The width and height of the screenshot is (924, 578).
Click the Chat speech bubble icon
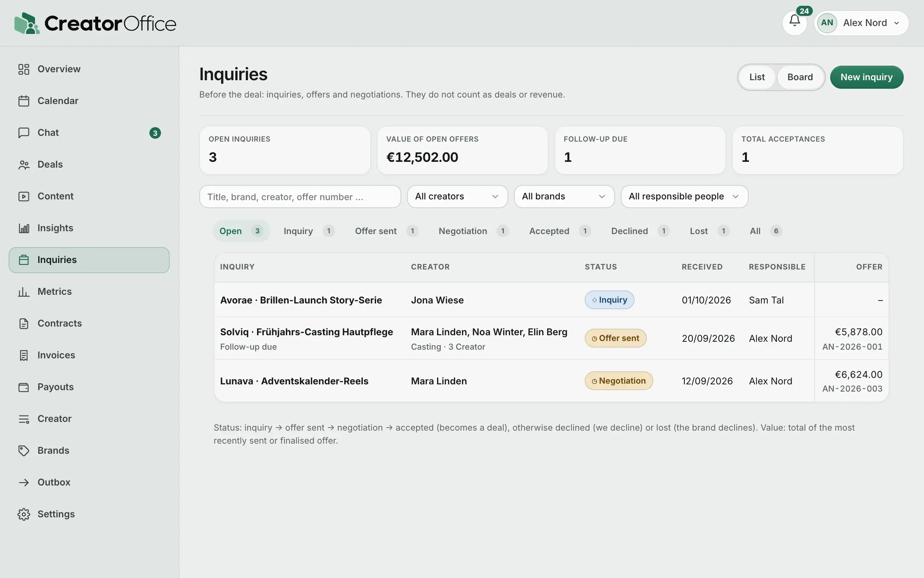pyautogui.click(x=24, y=133)
